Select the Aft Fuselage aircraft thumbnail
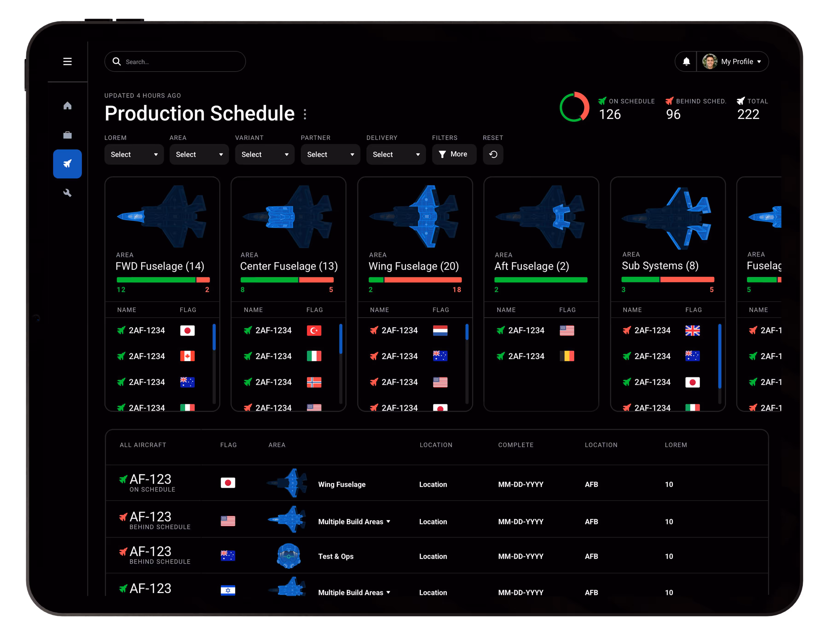The image size is (829, 644). click(x=540, y=216)
